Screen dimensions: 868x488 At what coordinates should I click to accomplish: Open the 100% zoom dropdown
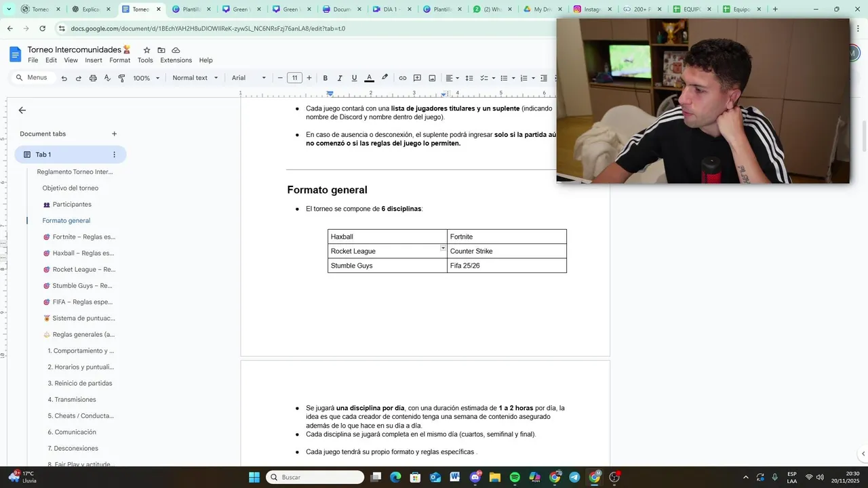coord(146,78)
